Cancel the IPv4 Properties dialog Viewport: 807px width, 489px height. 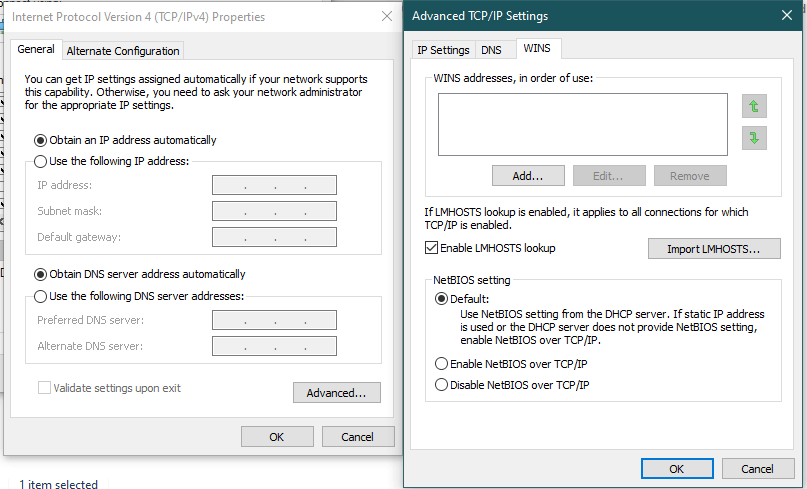coord(358,436)
